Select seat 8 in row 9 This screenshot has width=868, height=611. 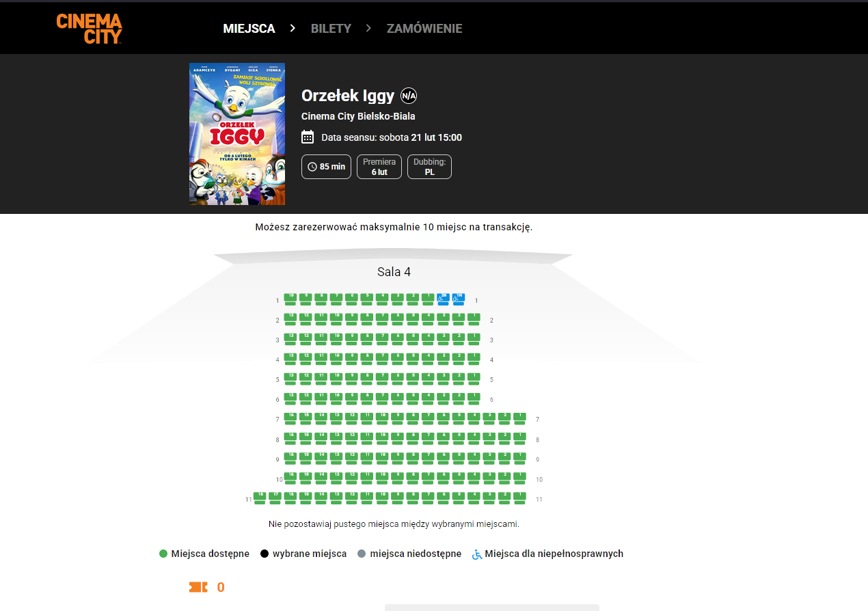413,457
